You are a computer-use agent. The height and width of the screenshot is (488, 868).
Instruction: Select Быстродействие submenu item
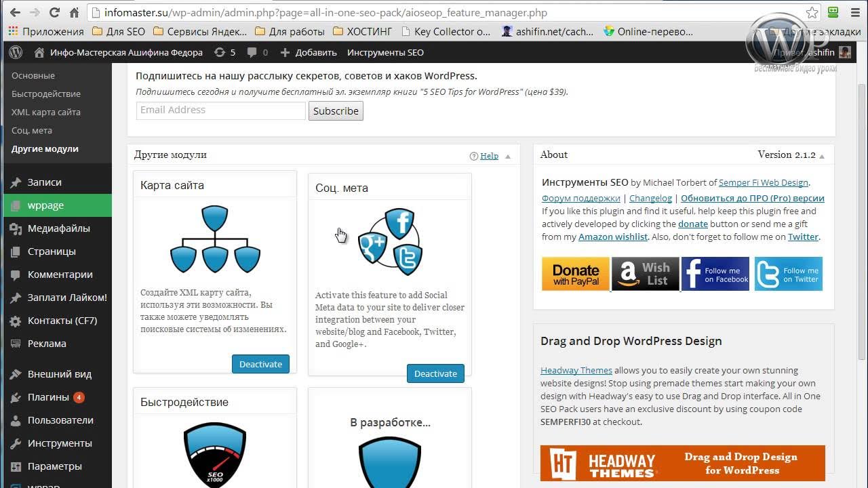click(46, 94)
